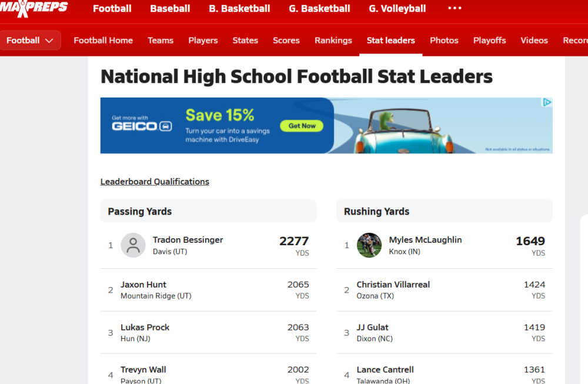
Task: Go to the Playoffs section
Action: click(x=489, y=41)
